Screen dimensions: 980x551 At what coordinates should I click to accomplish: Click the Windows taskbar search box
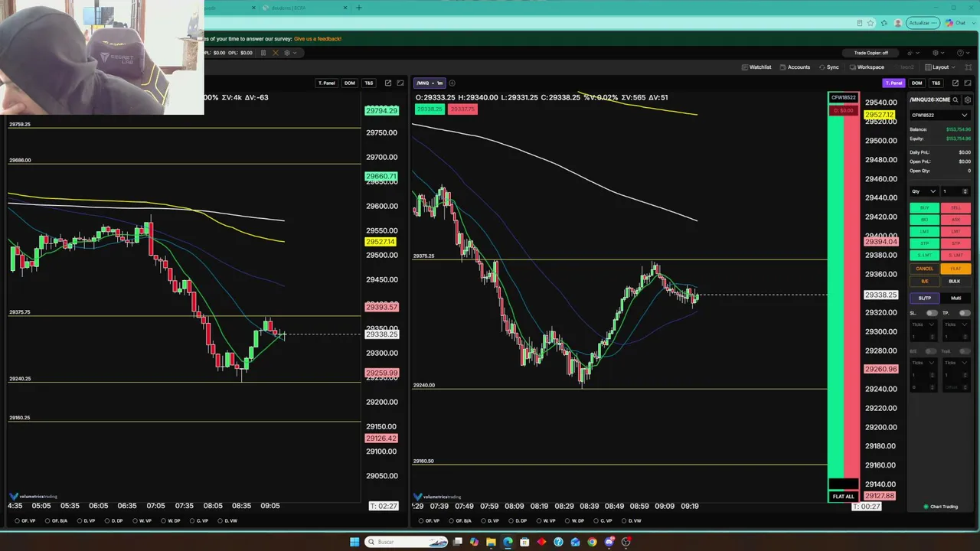[x=407, y=542]
